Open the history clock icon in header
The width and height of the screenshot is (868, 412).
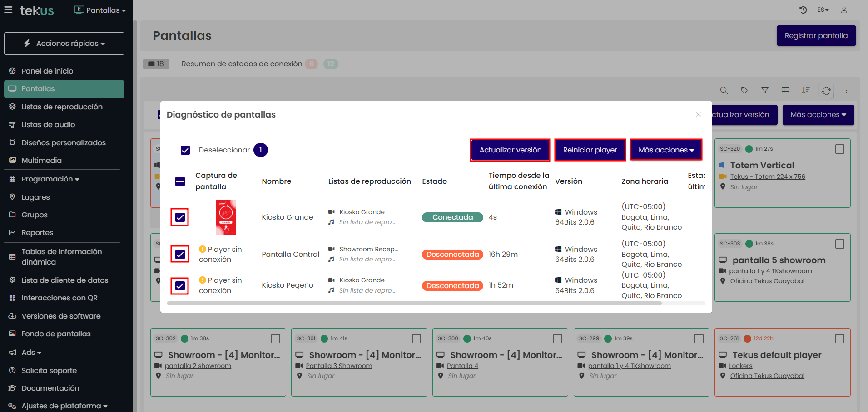(803, 10)
